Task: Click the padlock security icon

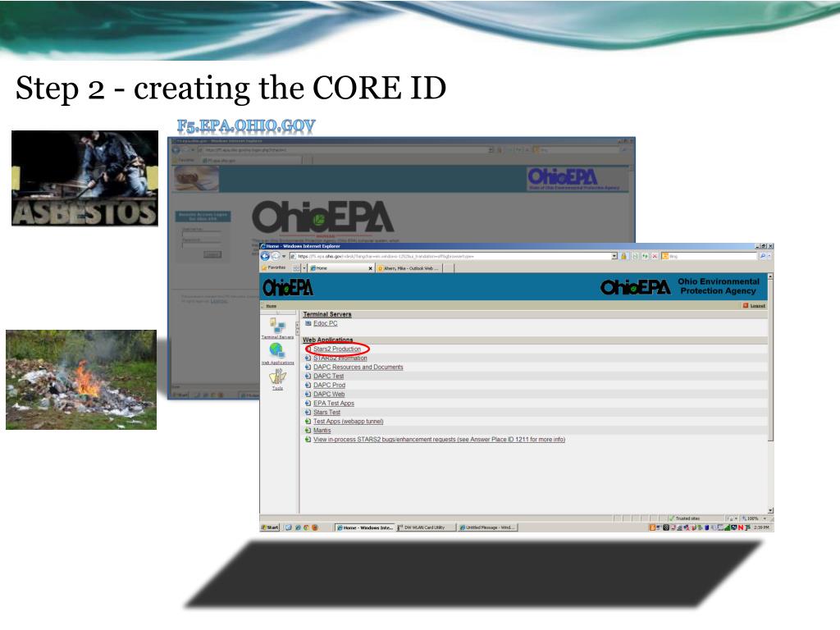Action: click(623, 256)
